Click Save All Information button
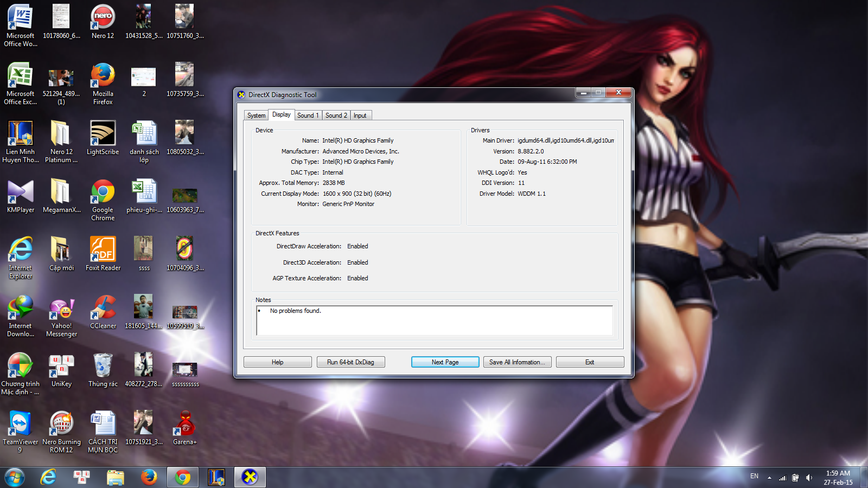Image resolution: width=868 pixels, height=488 pixels. click(x=517, y=362)
